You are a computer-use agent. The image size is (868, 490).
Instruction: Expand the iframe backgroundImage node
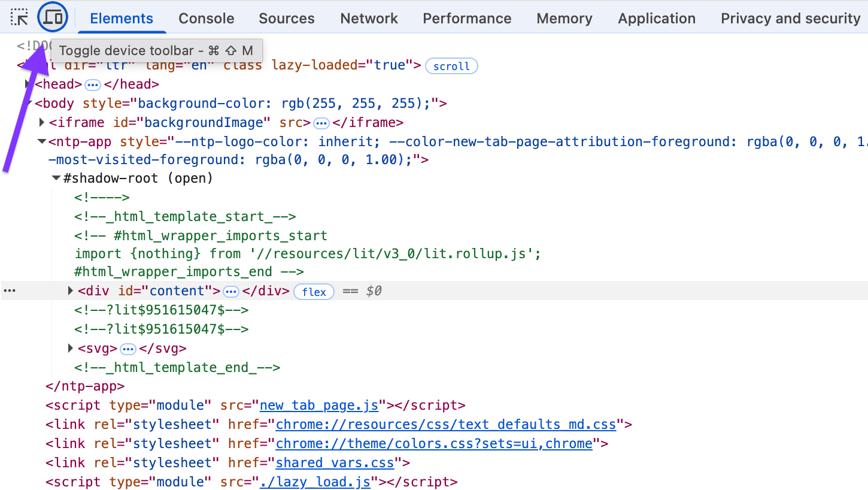pyautogui.click(x=42, y=123)
